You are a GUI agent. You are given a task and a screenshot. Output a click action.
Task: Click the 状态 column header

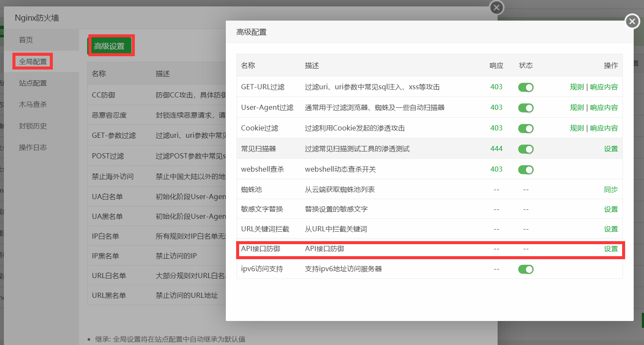[x=526, y=66]
